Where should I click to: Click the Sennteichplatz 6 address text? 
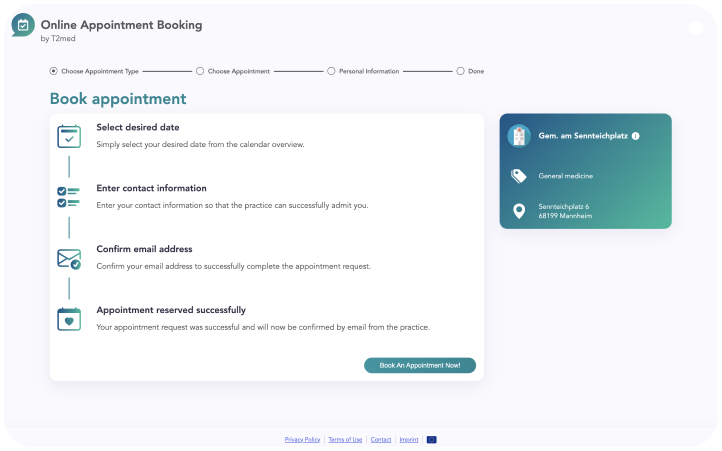(564, 206)
